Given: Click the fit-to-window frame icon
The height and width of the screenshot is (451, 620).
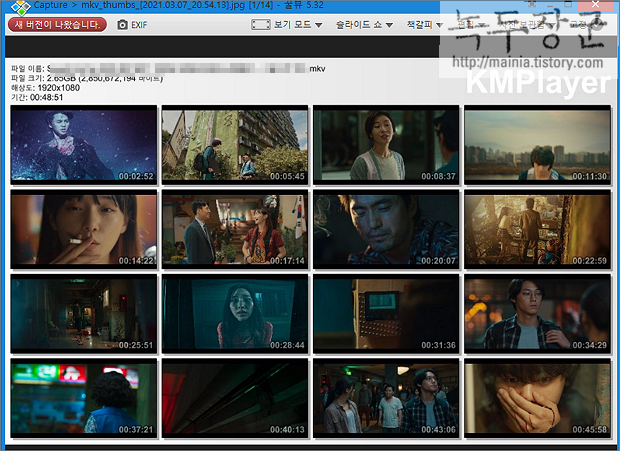Looking at the screenshot, I should (261, 25).
